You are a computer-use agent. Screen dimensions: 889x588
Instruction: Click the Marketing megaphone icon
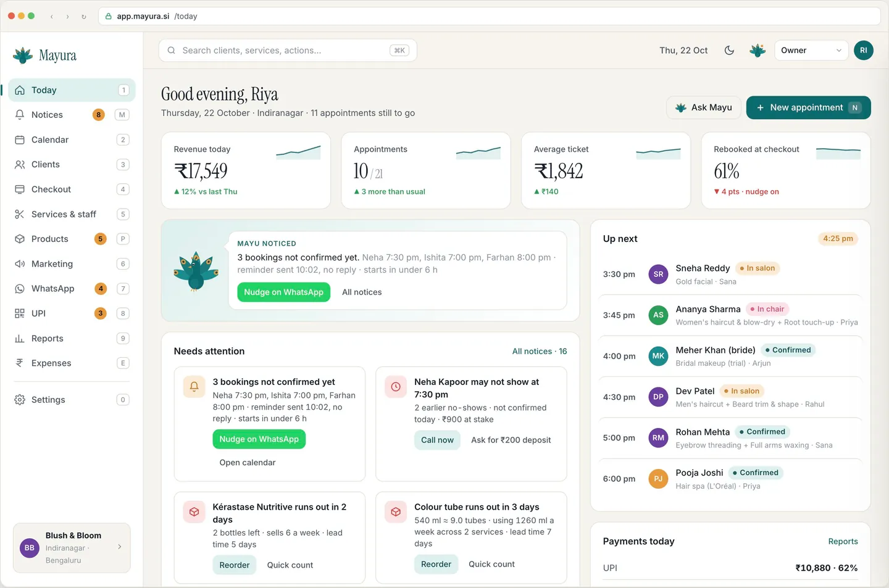20,264
